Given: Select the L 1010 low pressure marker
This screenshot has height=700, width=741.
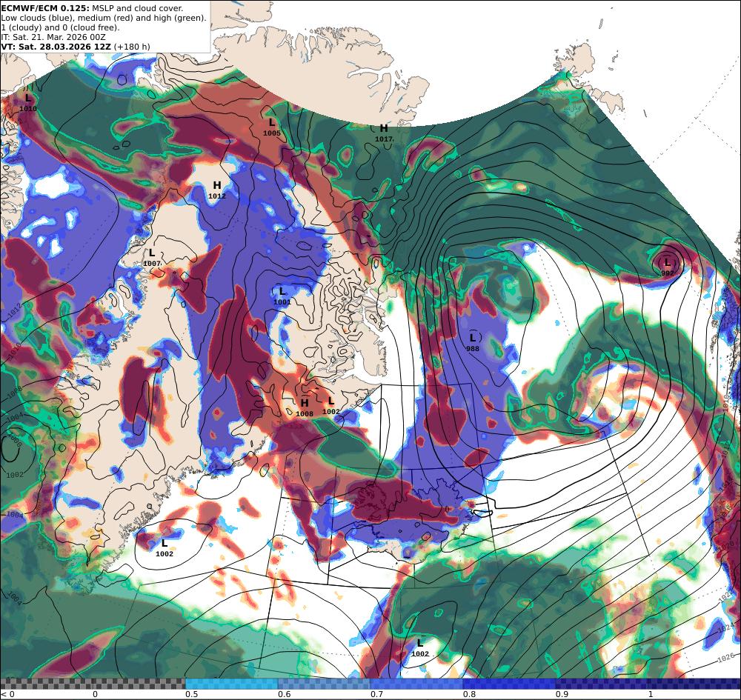Looking at the screenshot, I should pyautogui.click(x=28, y=102).
